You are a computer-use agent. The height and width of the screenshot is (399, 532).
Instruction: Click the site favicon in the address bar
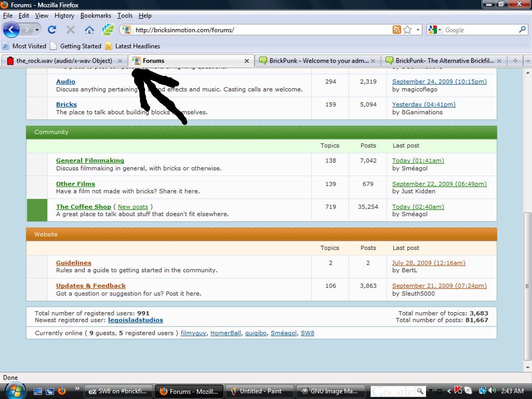point(127,30)
